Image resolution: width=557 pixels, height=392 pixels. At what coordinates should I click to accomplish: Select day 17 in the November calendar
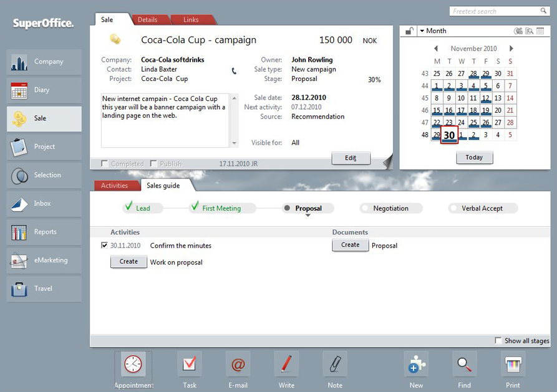point(461,110)
